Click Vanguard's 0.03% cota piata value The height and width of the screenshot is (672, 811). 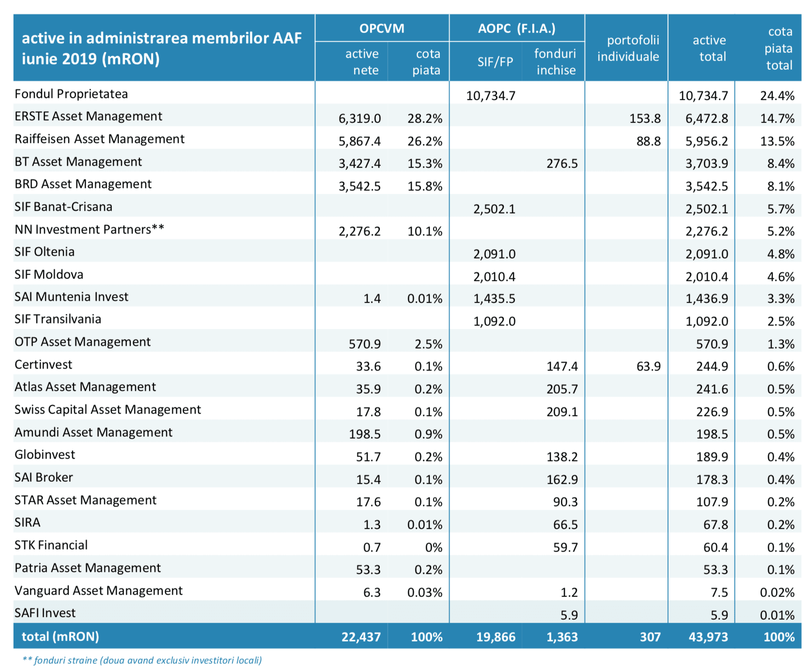point(425,593)
